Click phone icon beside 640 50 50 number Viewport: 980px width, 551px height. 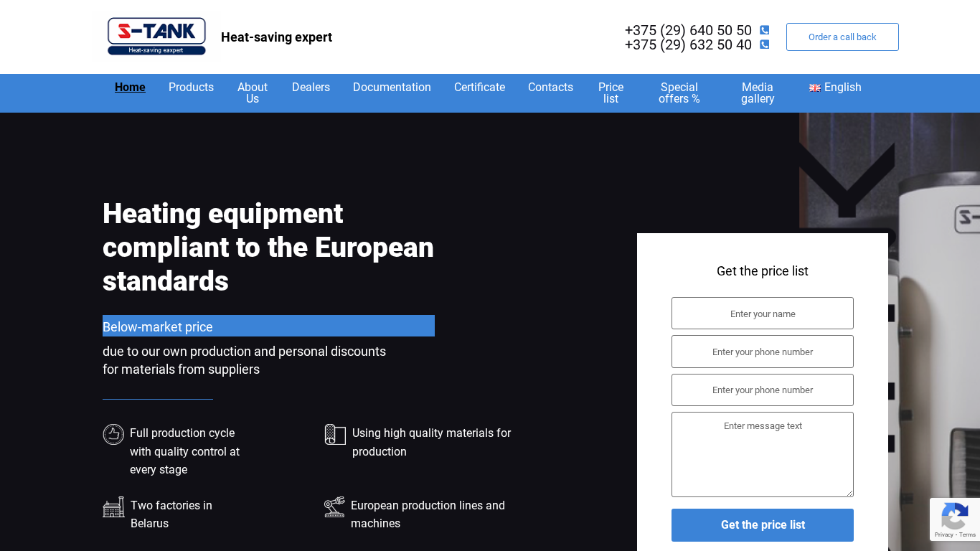tap(765, 30)
